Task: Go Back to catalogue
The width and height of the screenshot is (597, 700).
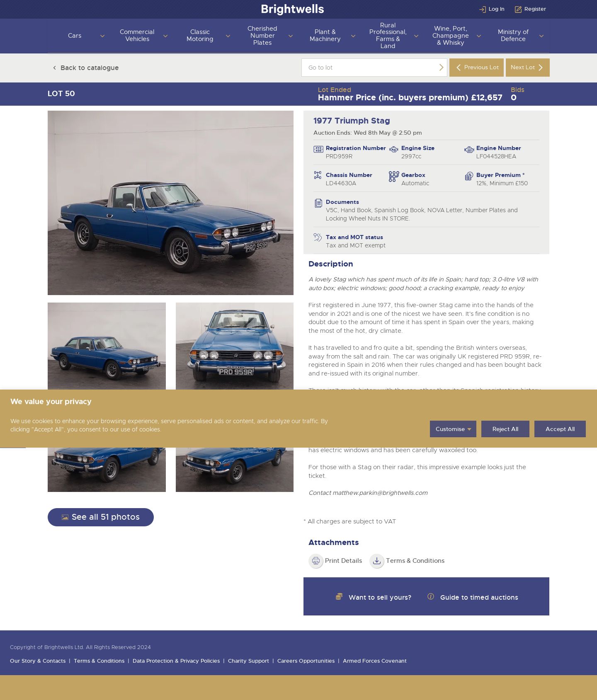Action: pos(90,68)
